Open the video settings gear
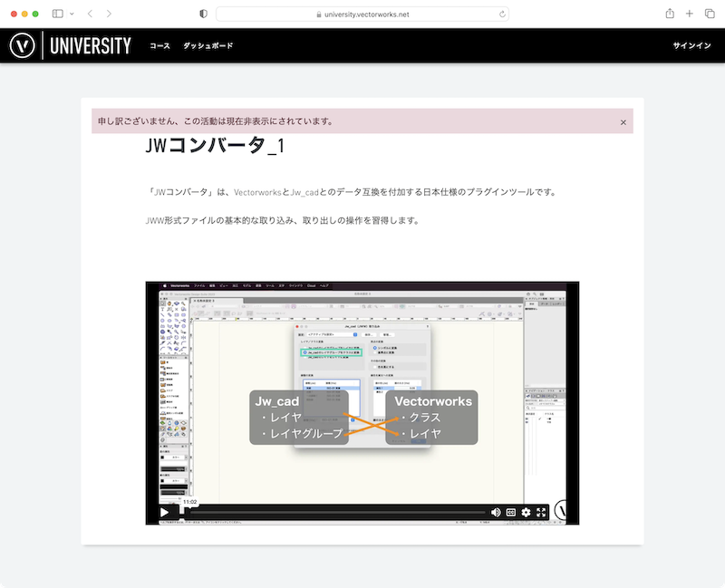The width and height of the screenshot is (725, 588). pyautogui.click(x=527, y=512)
